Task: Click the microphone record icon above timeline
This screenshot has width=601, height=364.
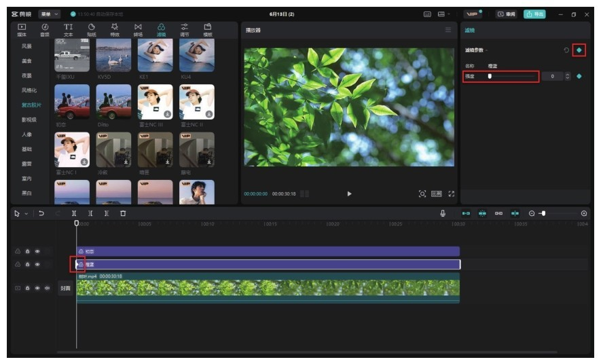Action: tap(443, 213)
